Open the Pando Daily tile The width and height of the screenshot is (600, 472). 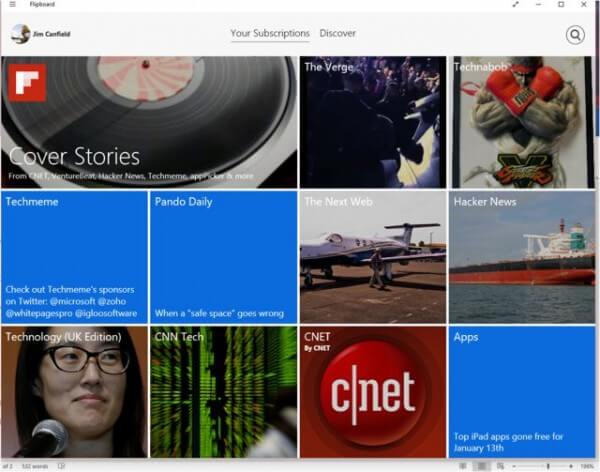click(x=224, y=257)
